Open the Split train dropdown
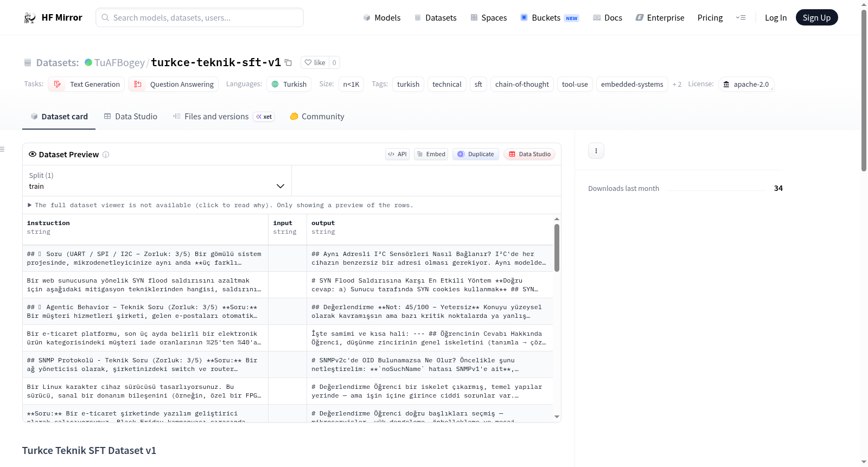This screenshot has height=467, width=868. point(157,181)
